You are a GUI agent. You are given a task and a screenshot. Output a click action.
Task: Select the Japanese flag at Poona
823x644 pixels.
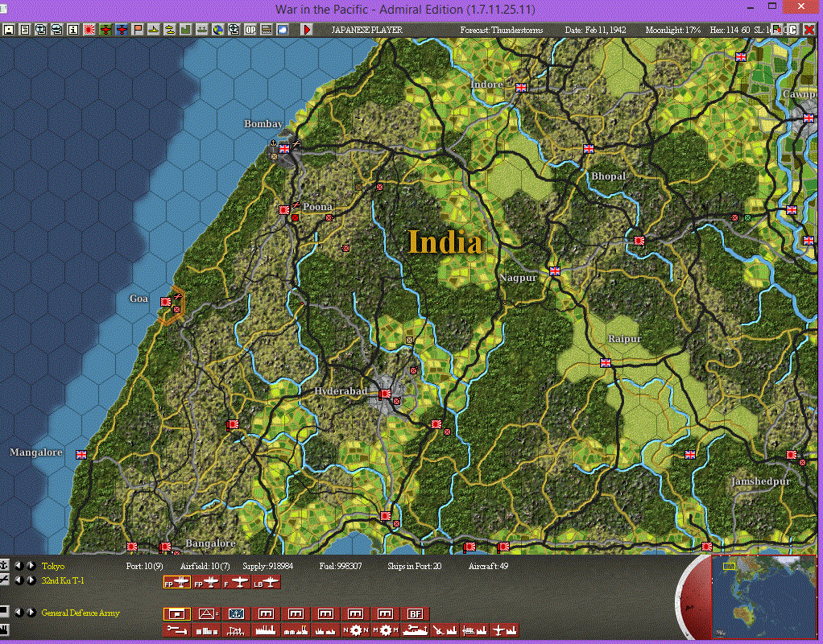click(284, 210)
